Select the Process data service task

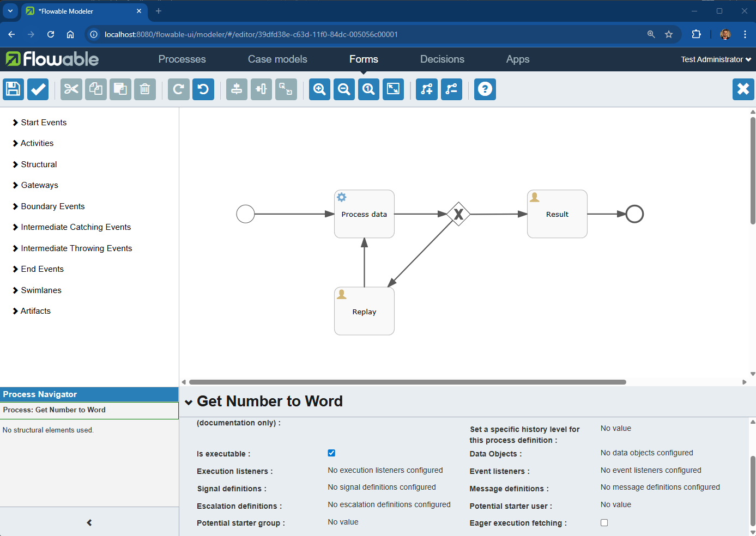364,214
